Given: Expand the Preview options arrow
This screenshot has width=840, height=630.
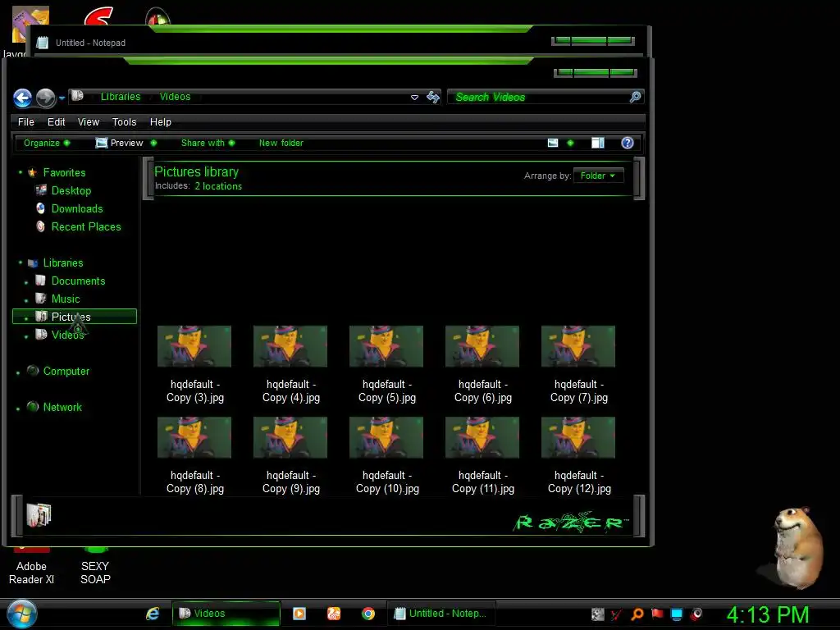Looking at the screenshot, I should pyautogui.click(x=153, y=143).
